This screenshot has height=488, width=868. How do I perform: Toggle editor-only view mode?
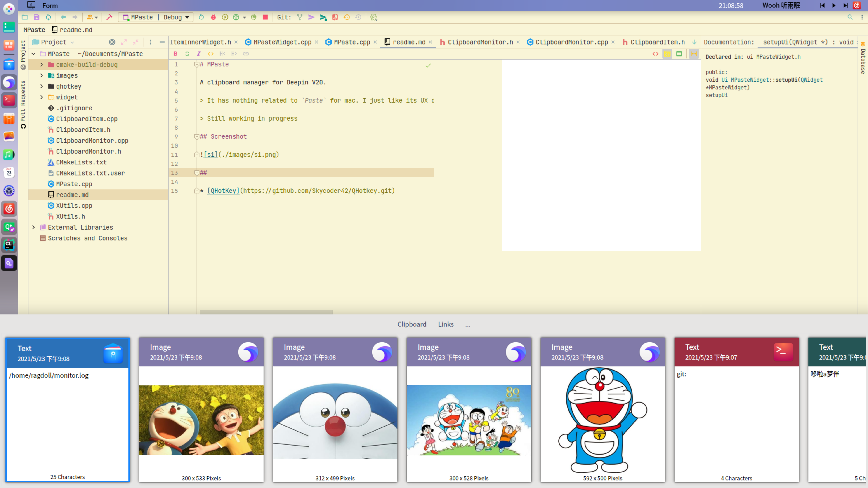(x=655, y=54)
